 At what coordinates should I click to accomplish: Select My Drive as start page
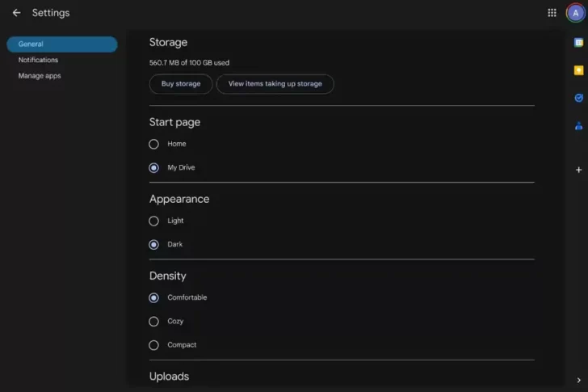[153, 168]
